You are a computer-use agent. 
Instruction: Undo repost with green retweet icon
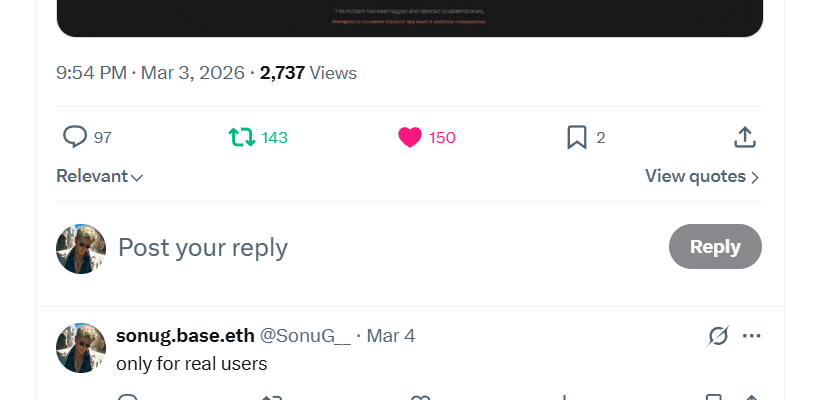pos(242,137)
